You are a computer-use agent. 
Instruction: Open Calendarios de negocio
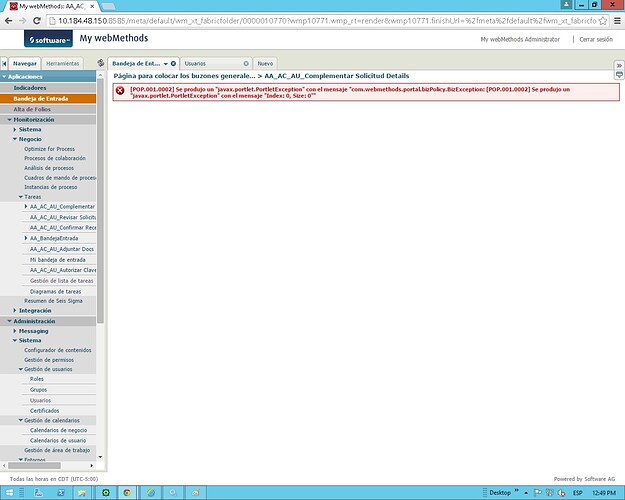[58, 430]
